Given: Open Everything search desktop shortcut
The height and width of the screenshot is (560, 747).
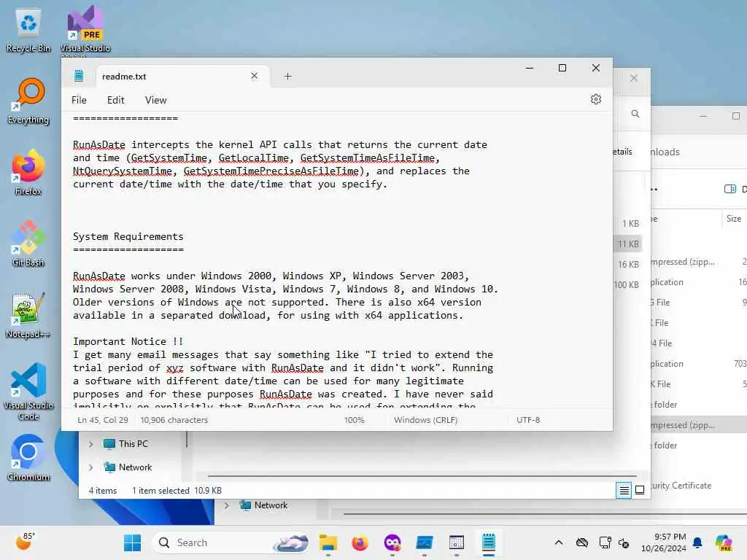Looking at the screenshot, I should (28, 101).
